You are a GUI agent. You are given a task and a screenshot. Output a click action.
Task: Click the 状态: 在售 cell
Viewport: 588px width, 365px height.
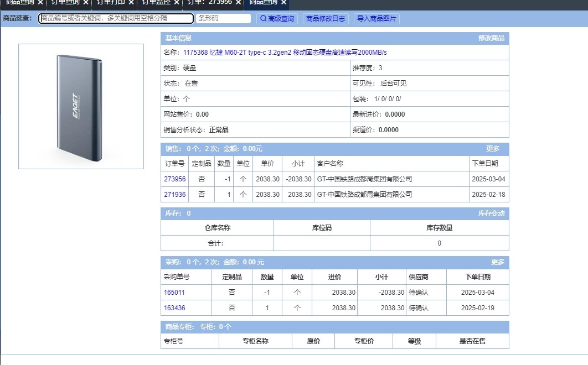tap(255, 83)
